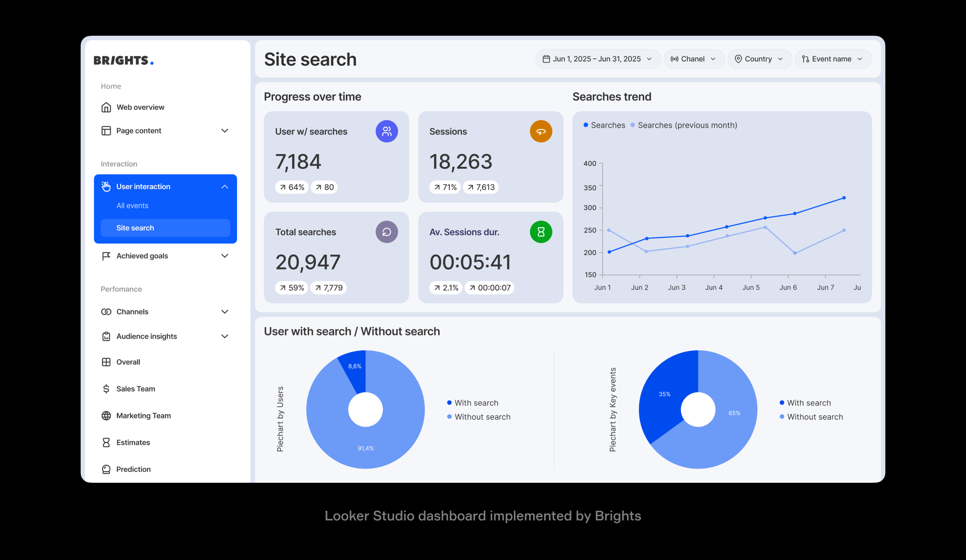Click the Channels link icon
966x560 pixels.
tap(106, 312)
